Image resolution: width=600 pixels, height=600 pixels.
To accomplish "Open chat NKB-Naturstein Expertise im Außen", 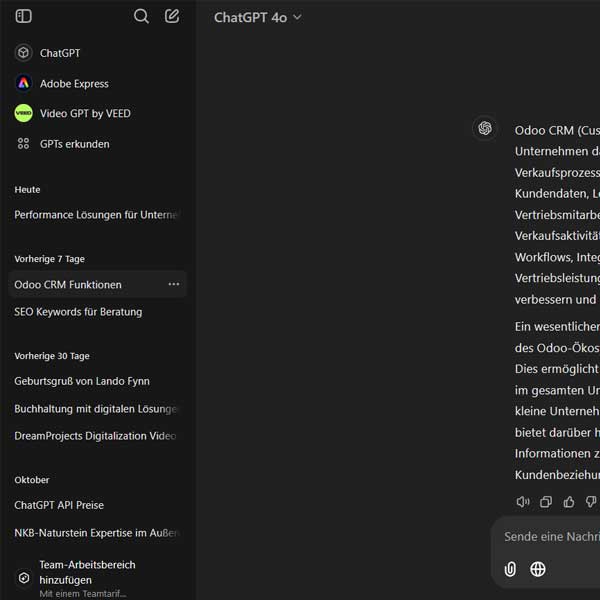I will pos(98,533).
